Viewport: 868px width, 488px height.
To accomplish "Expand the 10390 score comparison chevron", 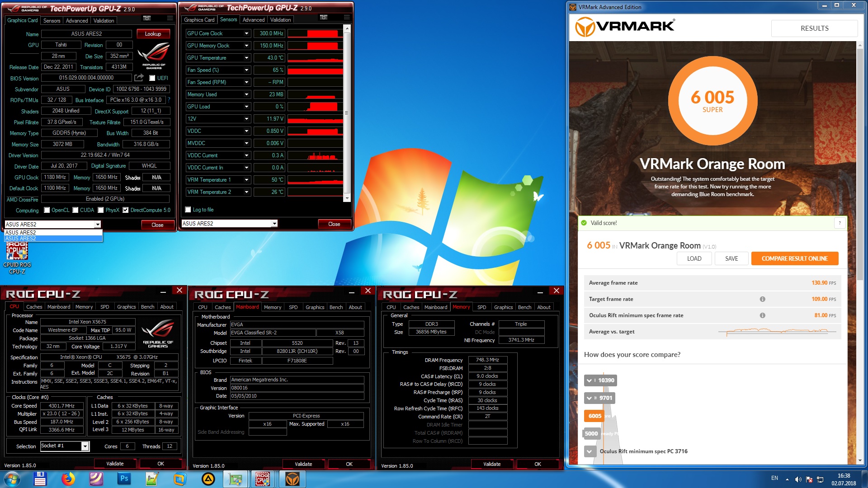I will click(x=589, y=380).
